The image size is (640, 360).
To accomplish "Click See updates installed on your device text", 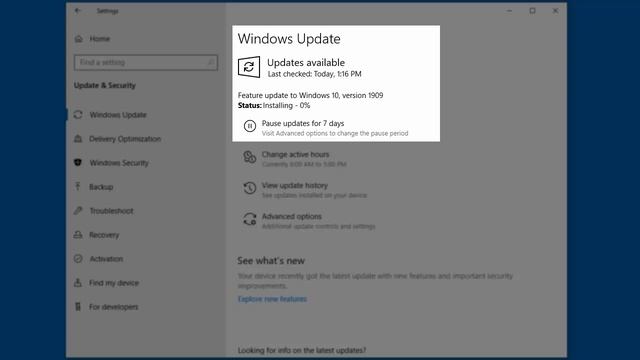I will pyautogui.click(x=314, y=196).
